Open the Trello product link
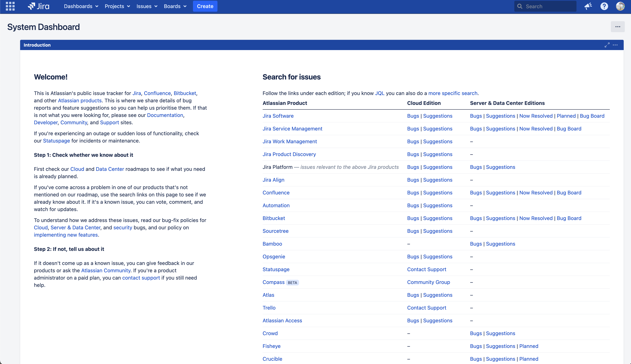 click(x=269, y=308)
